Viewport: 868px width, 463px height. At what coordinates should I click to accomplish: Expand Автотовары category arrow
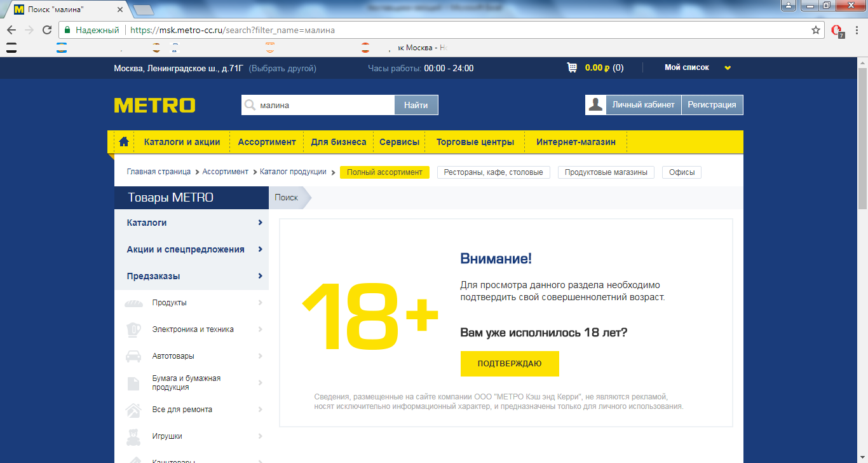261,356
